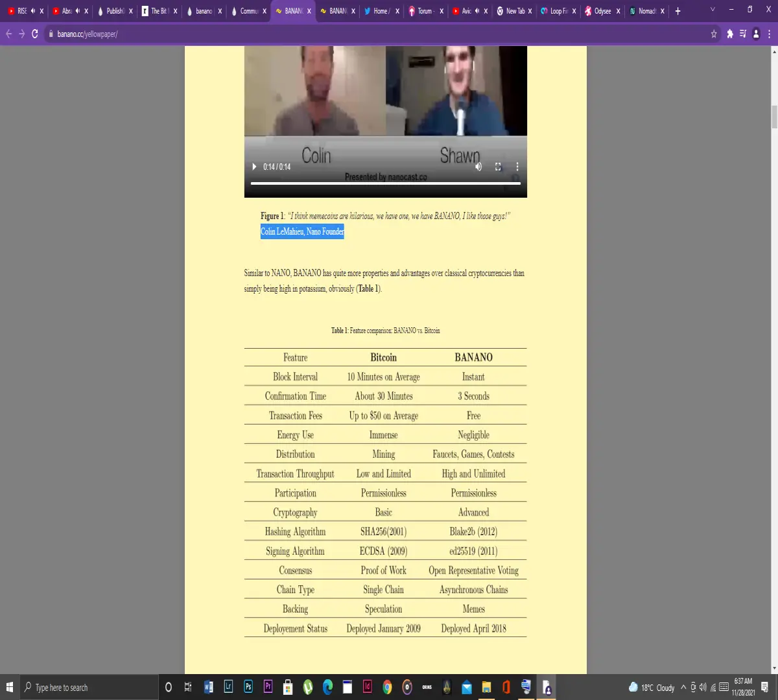
Task: Open File Explorer from taskbar
Action: (x=486, y=687)
